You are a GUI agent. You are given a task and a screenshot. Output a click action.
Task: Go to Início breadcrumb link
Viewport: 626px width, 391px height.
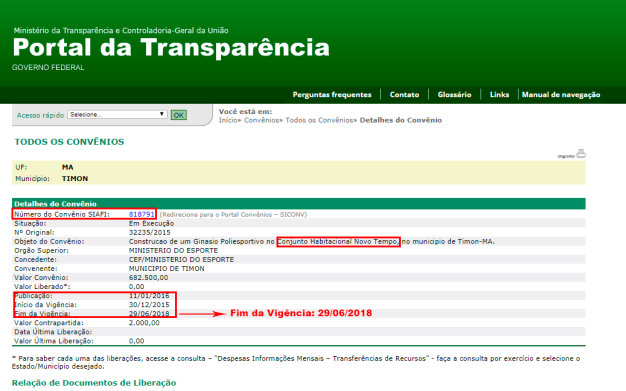pyautogui.click(x=228, y=120)
